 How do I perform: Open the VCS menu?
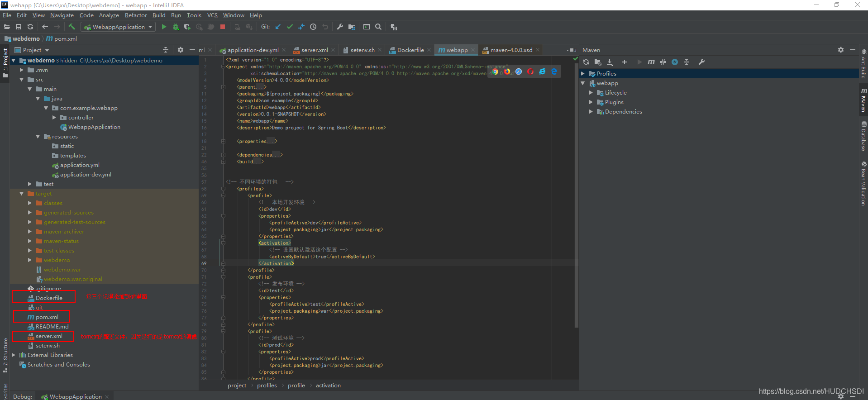click(x=212, y=15)
